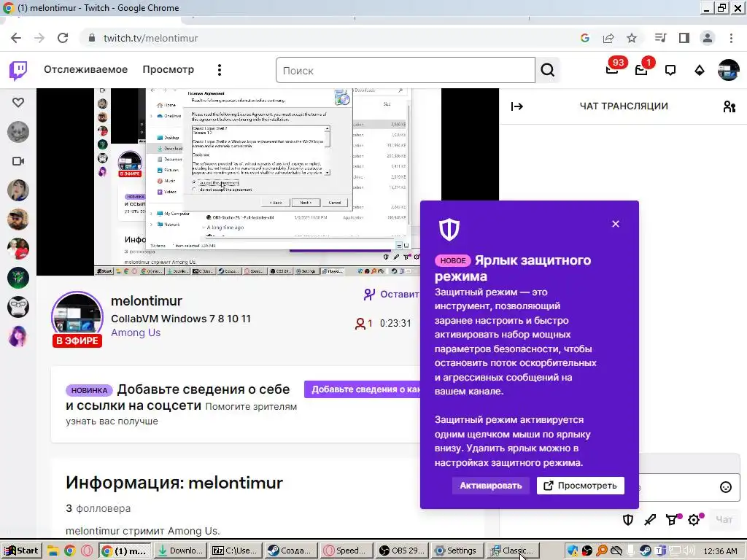Open the chat community users icon
Screen dimensions: 747x560
click(729, 106)
